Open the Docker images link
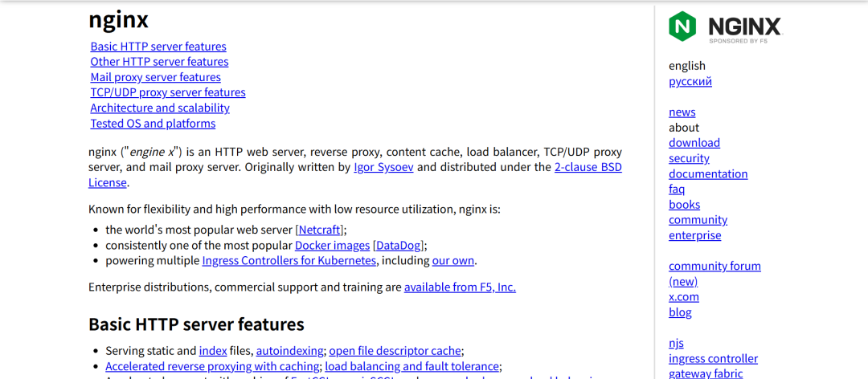 332,245
